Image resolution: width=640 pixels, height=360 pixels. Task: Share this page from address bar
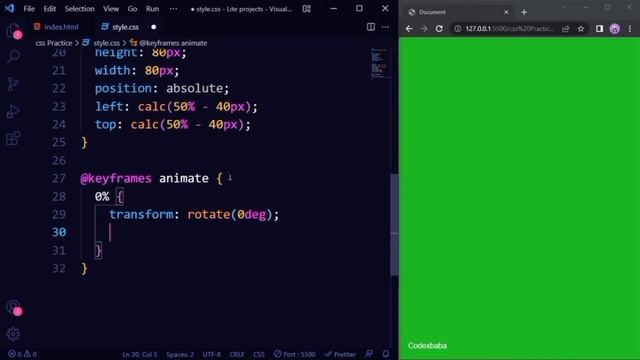point(565,29)
